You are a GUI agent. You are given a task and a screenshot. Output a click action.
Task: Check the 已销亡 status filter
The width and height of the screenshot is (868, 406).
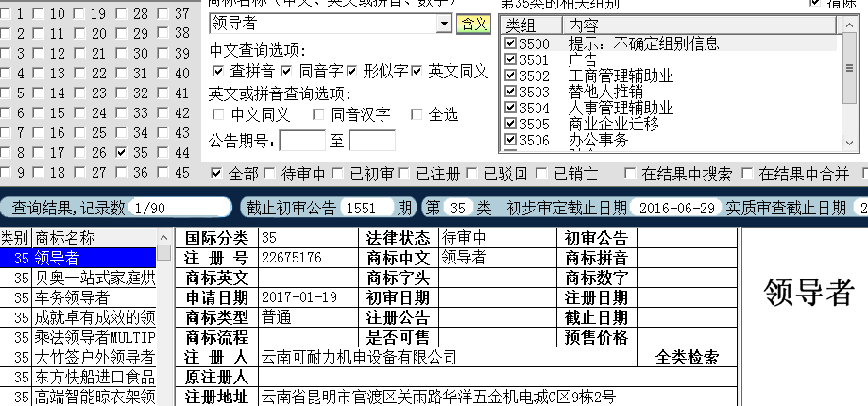point(541,174)
